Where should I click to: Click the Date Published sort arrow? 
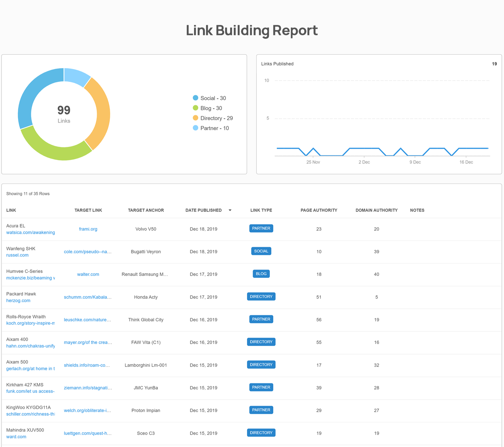click(x=230, y=210)
